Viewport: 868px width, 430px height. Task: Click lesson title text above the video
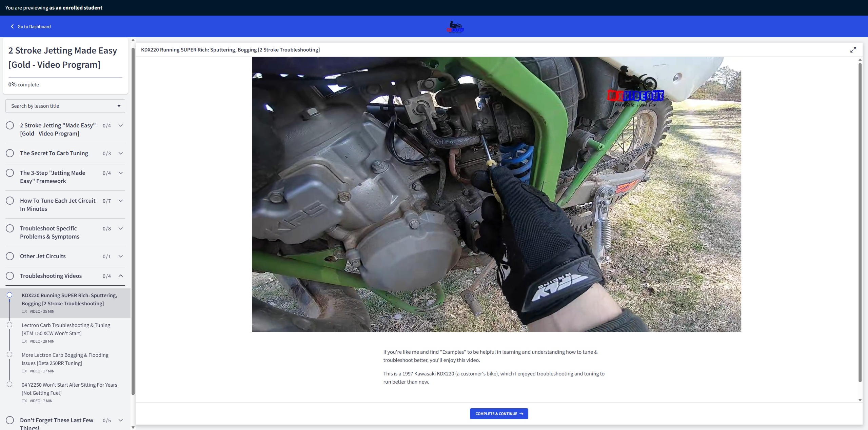click(230, 50)
